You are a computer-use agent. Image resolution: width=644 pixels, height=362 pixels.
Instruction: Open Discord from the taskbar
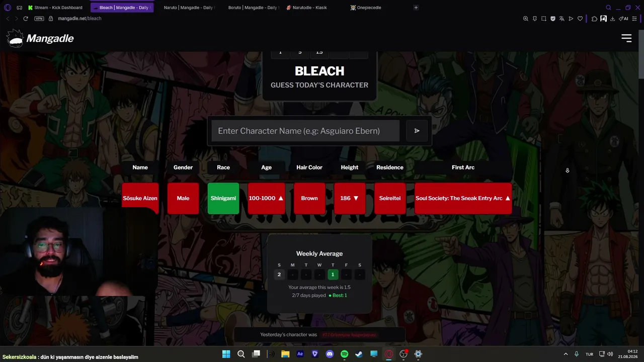(x=330, y=354)
